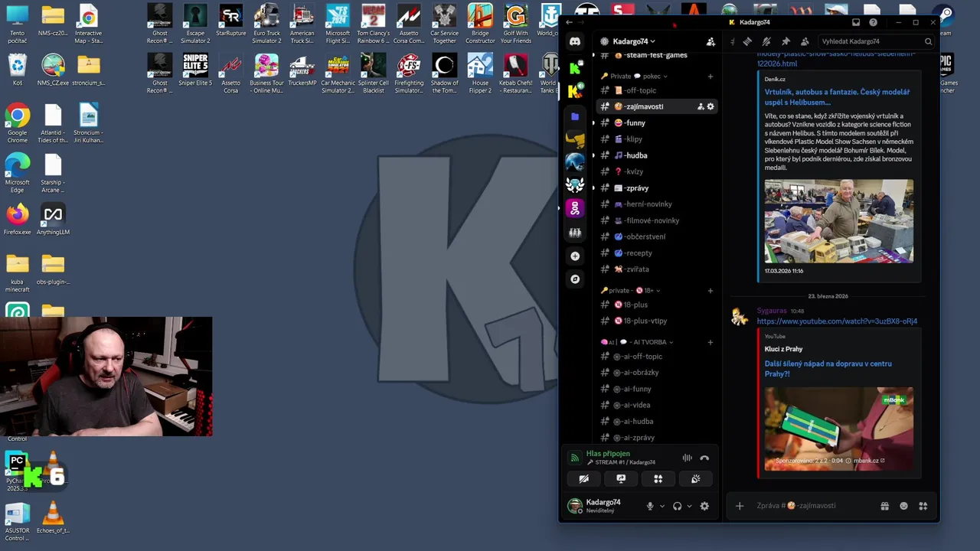Open YouTube watch URL link from Sygauras
This screenshot has width=980, height=551.
[837, 321]
